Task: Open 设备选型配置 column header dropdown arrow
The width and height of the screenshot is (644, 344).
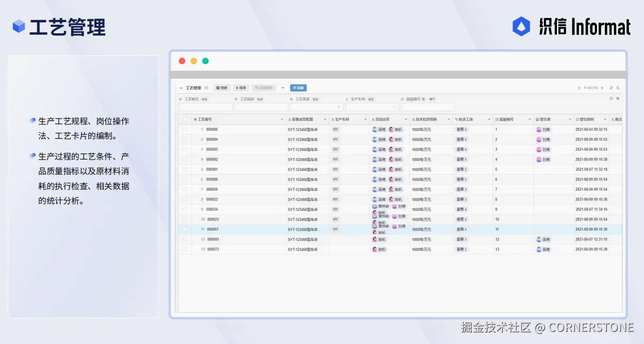Action: tap(325, 120)
